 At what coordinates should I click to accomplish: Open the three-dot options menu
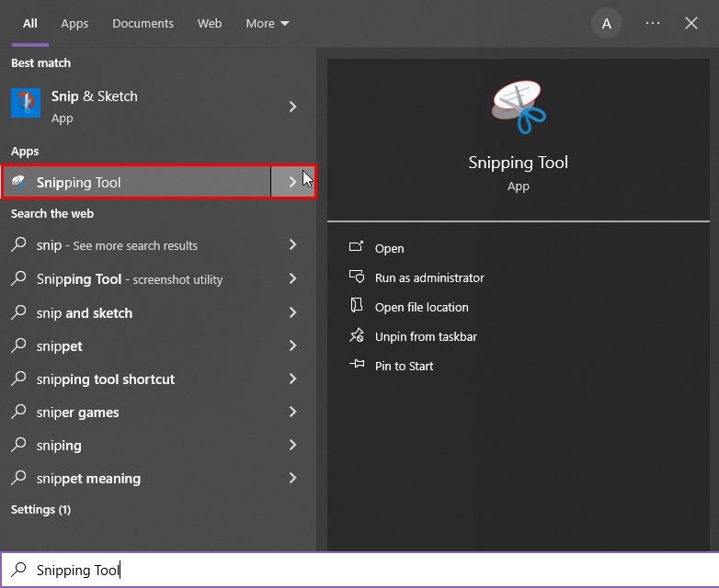[x=653, y=23]
